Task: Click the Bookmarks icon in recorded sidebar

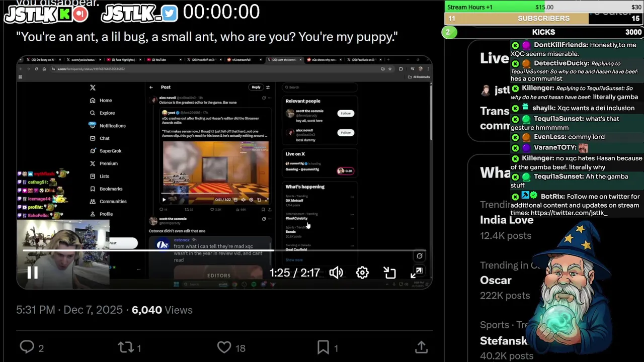Action: coord(93,189)
